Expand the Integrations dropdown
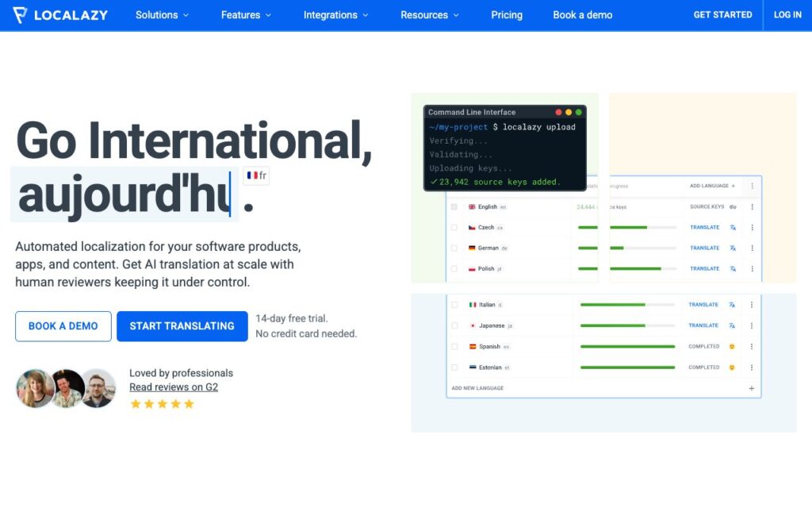Image resolution: width=812 pixels, height=508 pixels. click(x=335, y=15)
